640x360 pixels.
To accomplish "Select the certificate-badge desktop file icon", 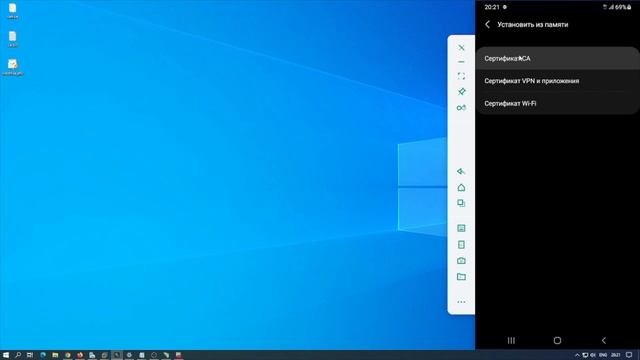I will tap(13, 67).
